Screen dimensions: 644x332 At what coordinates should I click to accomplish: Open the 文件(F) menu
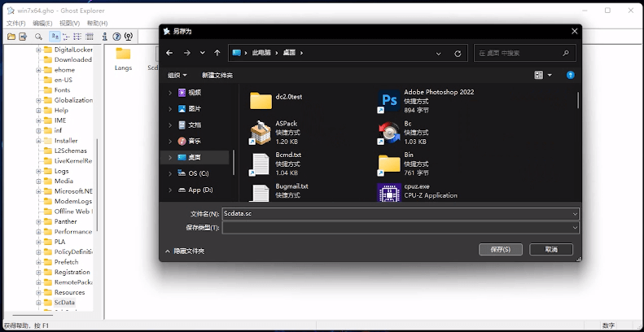[x=16, y=24]
